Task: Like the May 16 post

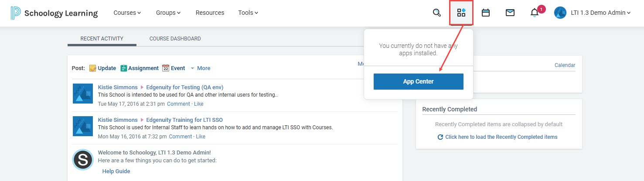Action: (201, 137)
